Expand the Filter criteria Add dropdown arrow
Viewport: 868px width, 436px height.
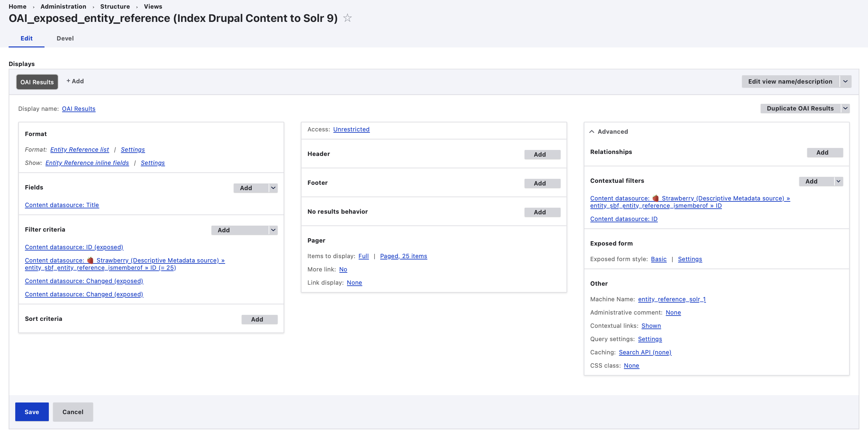(273, 230)
